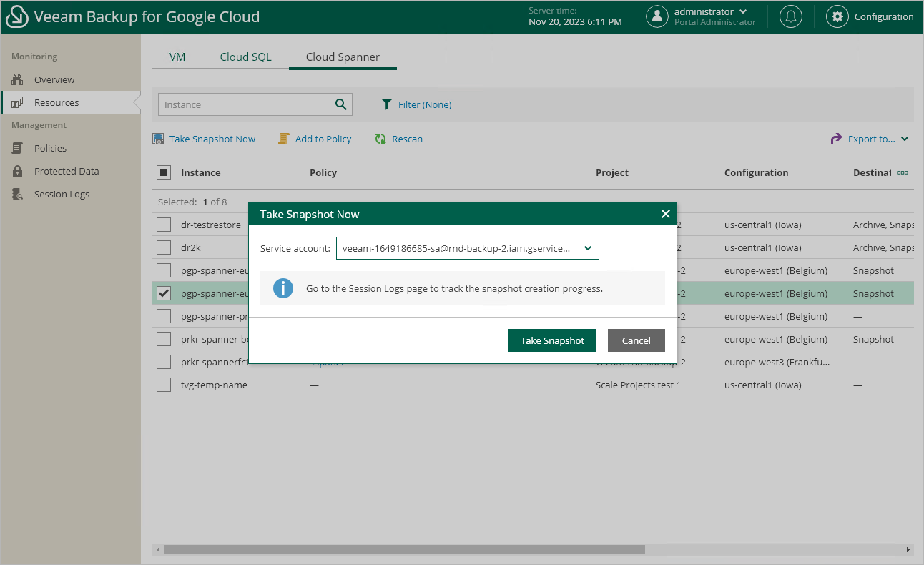This screenshot has width=924, height=565.
Task: Click the scrollbar left arrow
Action: click(157, 549)
